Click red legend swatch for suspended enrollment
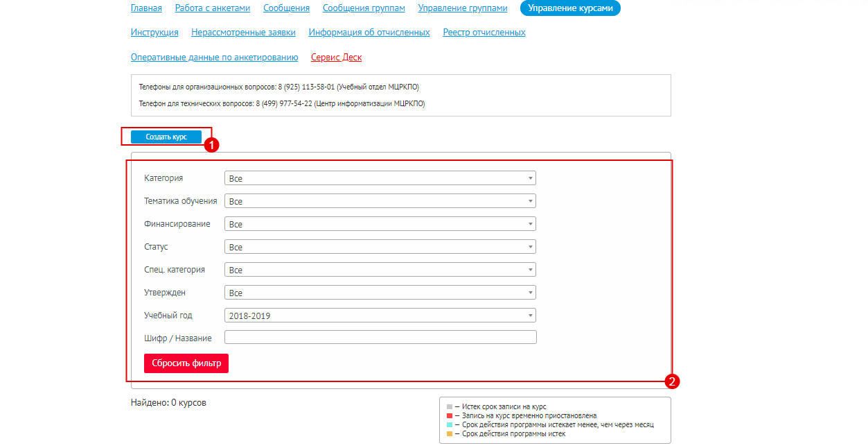868x448 pixels. [450, 415]
